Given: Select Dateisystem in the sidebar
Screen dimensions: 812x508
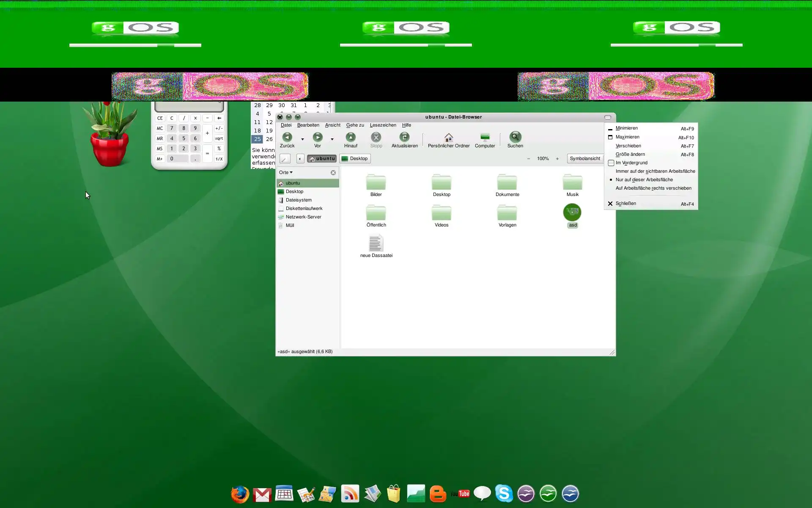Looking at the screenshot, I should click(299, 200).
